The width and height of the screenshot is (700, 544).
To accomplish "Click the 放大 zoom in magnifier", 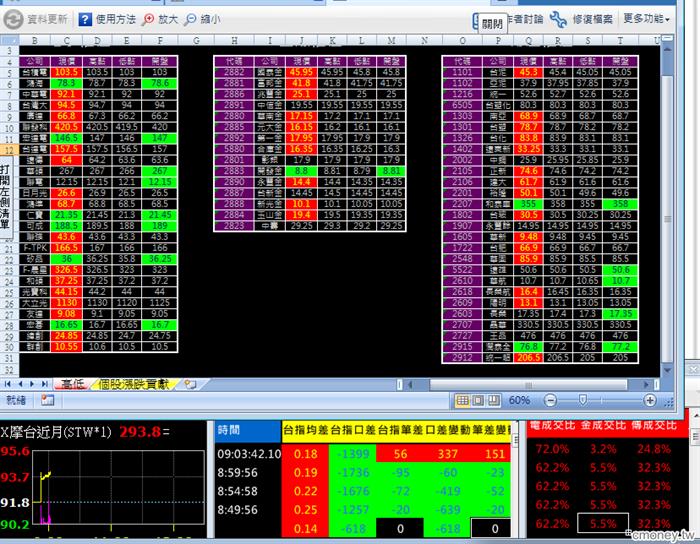I will coord(149,19).
